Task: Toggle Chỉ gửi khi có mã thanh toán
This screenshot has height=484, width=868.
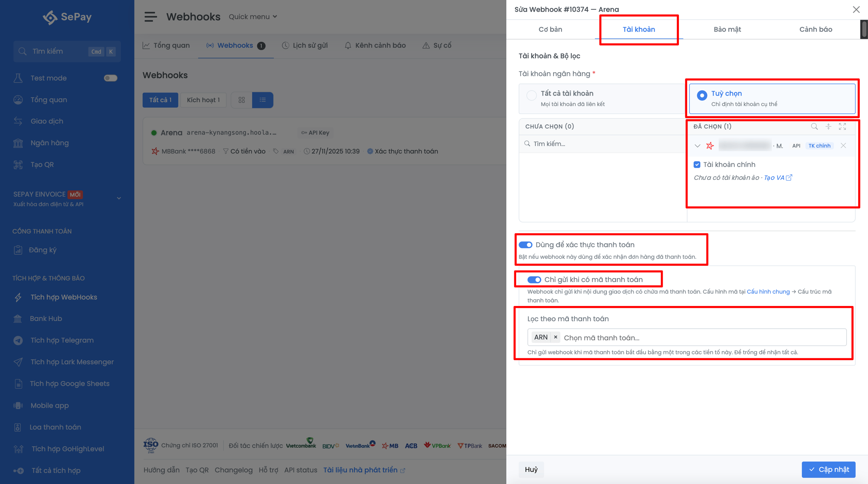Action: [x=534, y=280]
